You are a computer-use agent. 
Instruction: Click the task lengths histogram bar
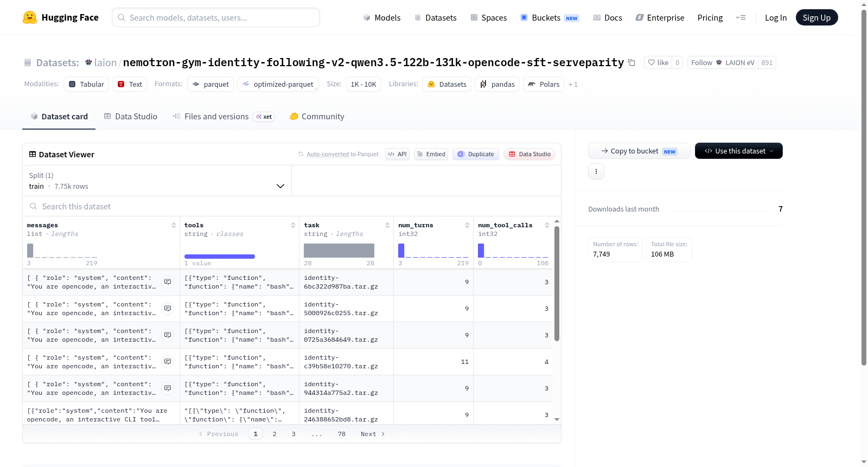pos(339,250)
